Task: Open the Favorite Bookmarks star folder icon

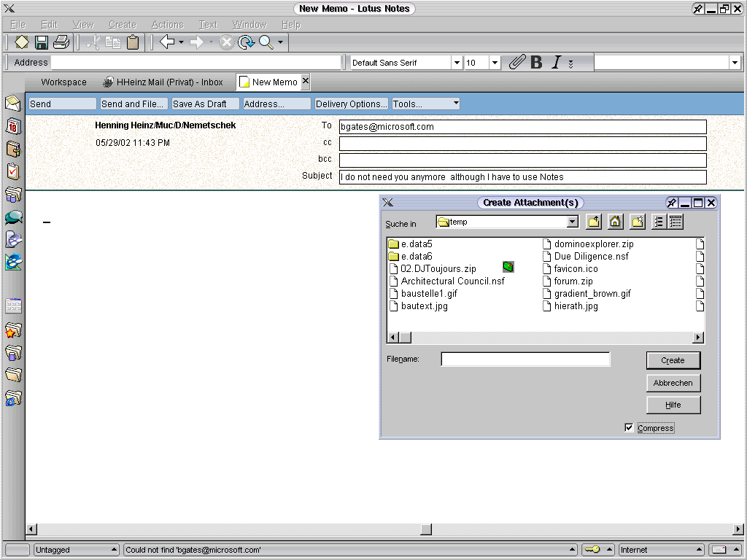Action: (13, 330)
